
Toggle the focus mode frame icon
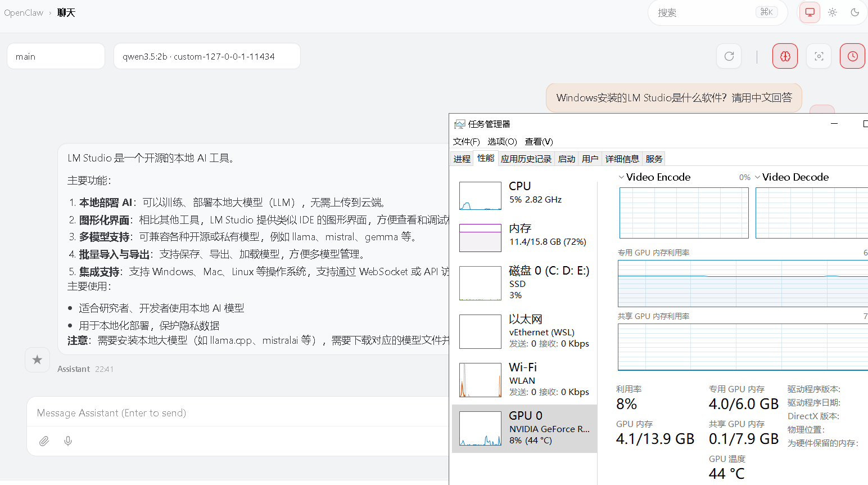(x=819, y=56)
